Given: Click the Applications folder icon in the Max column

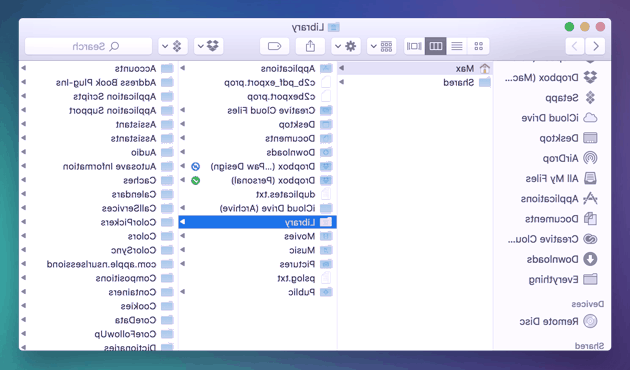Looking at the screenshot, I should tap(326, 68).
